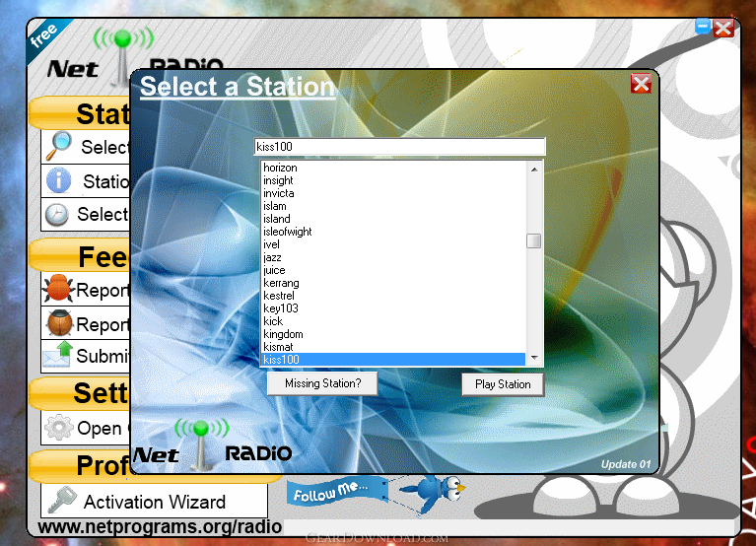Select island in the station list
The width and height of the screenshot is (756, 546).
393,219
